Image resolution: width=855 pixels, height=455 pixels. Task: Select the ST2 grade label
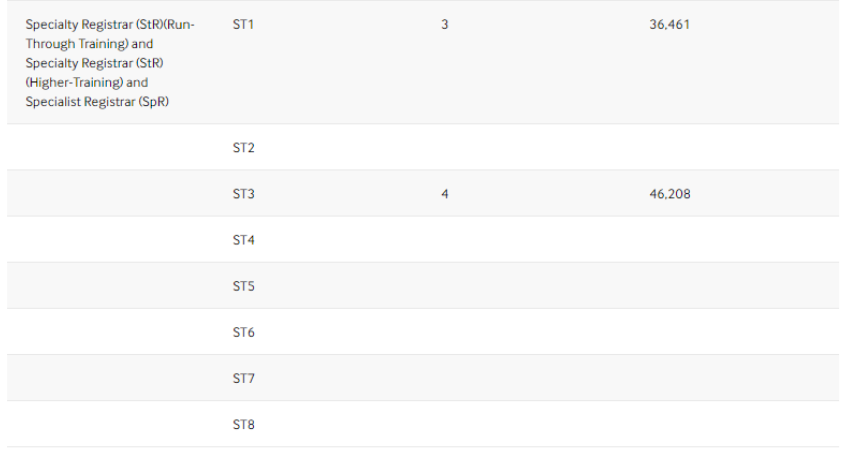click(243, 148)
